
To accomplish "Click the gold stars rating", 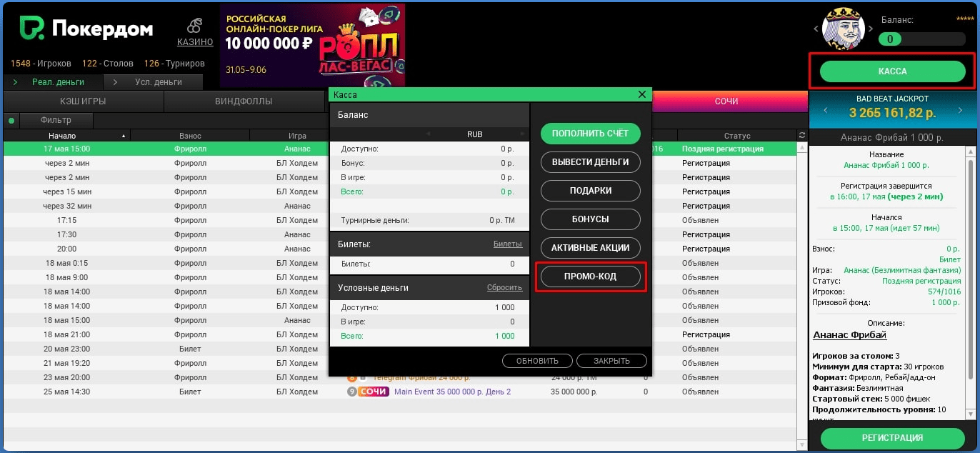I will [964, 20].
